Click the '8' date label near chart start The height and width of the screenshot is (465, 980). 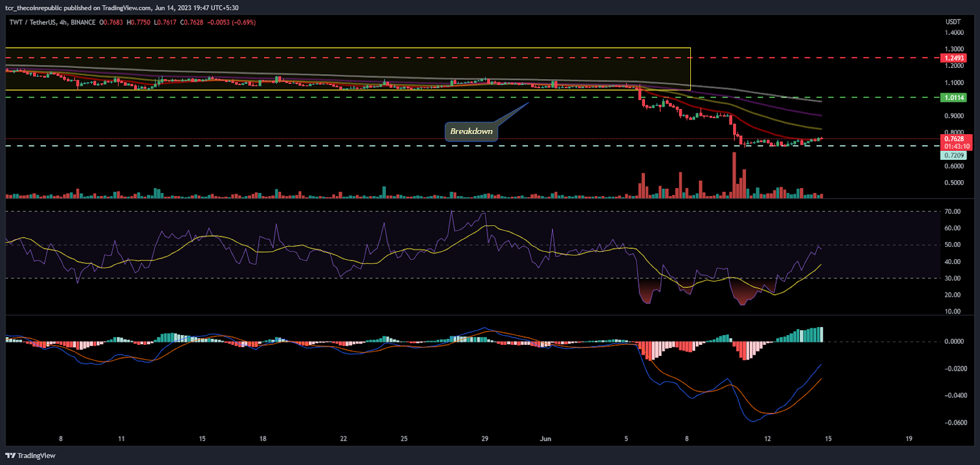click(61, 439)
